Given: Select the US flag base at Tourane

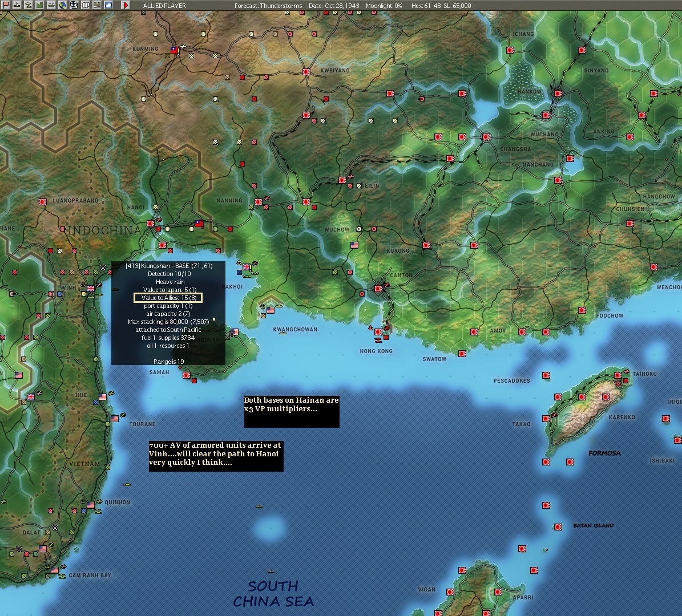Looking at the screenshot, I should (x=114, y=418).
